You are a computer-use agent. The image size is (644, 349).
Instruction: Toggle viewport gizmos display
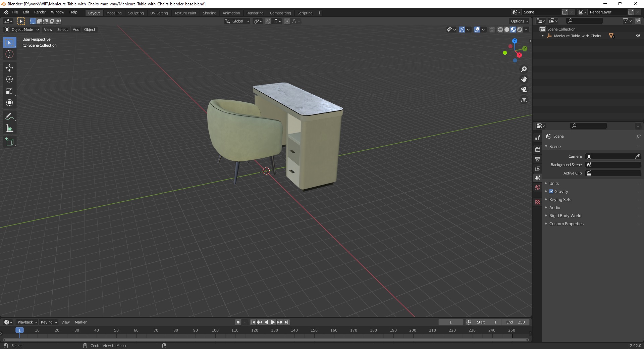click(462, 30)
